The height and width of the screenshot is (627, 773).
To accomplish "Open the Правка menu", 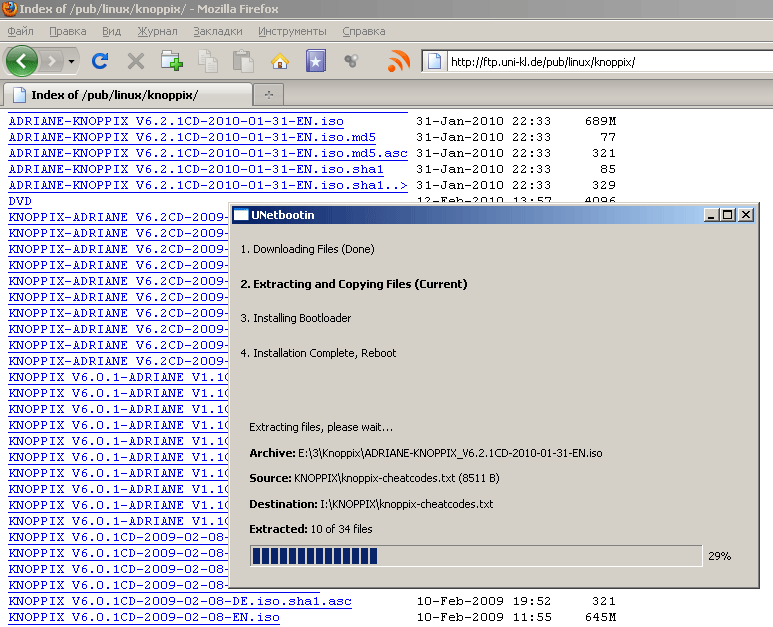I will pos(68,31).
